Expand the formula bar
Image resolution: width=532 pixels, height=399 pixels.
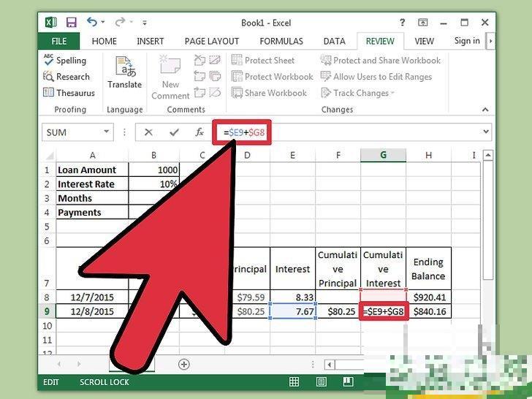coord(487,132)
